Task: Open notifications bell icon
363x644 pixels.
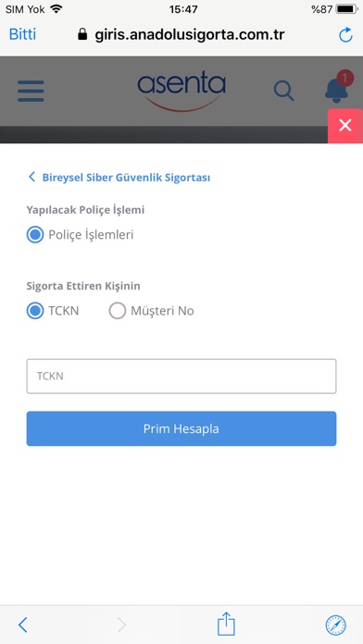Action: pyautogui.click(x=337, y=89)
